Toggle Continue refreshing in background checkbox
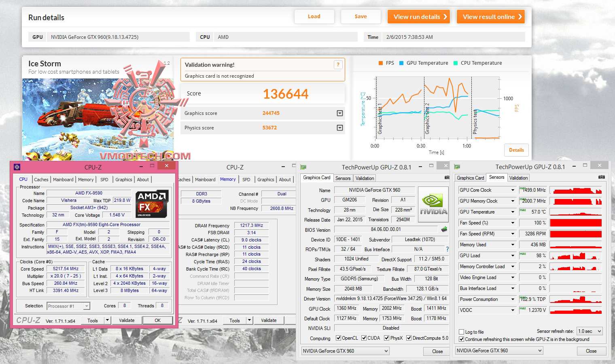Image resolution: width=615 pixels, height=364 pixels. pyautogui.click(x=462, y=339)
